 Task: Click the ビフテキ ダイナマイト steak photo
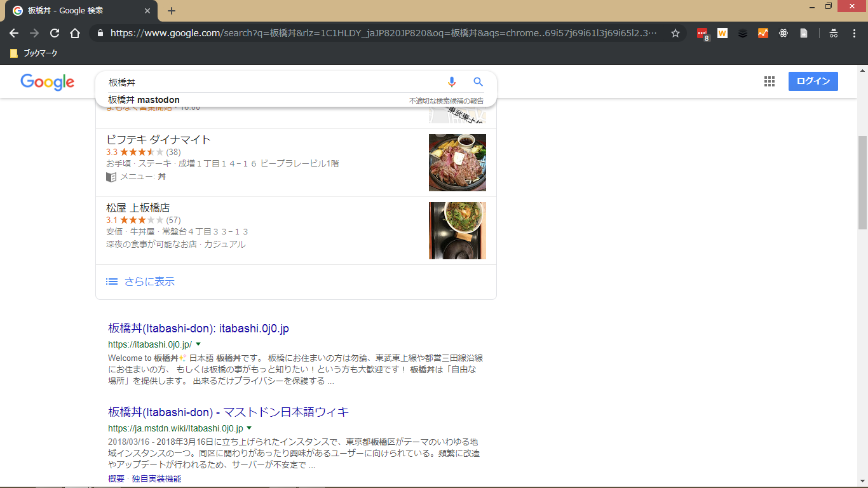click(457, 163)
